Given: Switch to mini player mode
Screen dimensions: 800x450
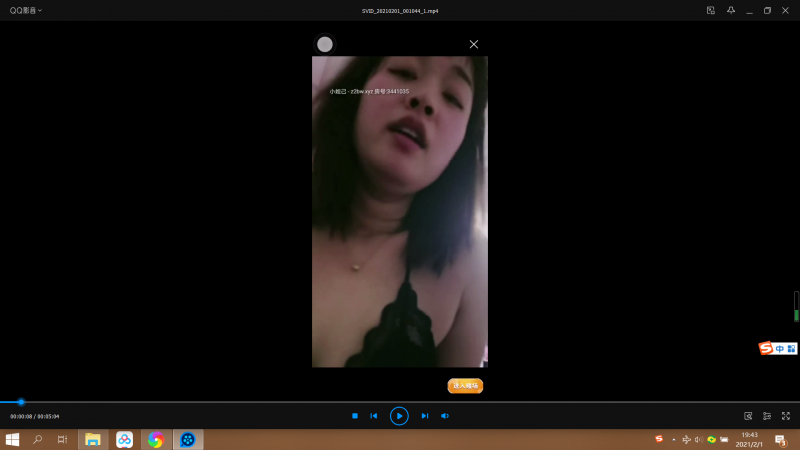Looking at the screenshot, I should coord(711,10).
